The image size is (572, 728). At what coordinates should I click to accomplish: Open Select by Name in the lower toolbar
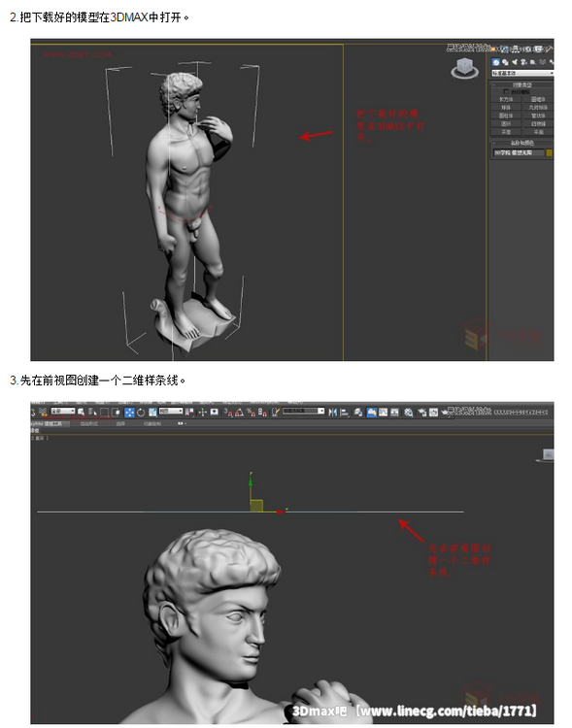(x=92, y=412)
